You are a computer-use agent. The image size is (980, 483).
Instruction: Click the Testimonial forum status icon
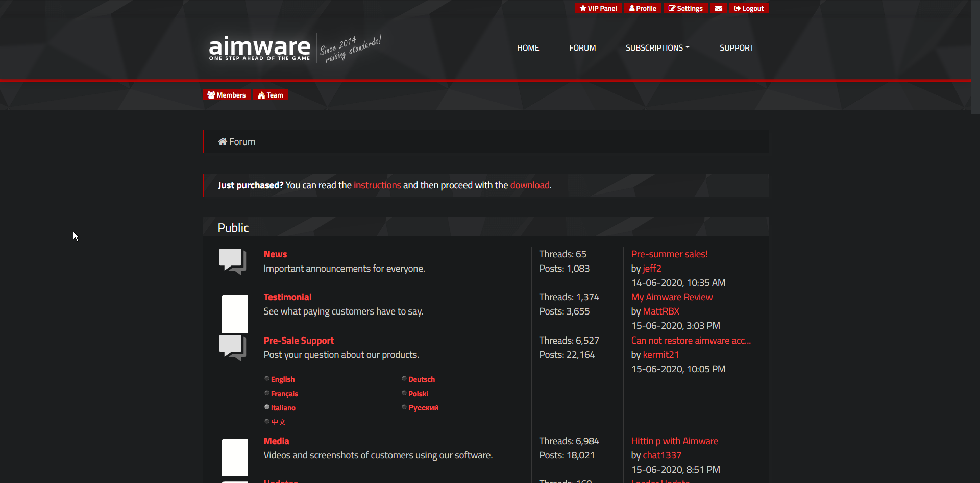[x=234, y=313]
